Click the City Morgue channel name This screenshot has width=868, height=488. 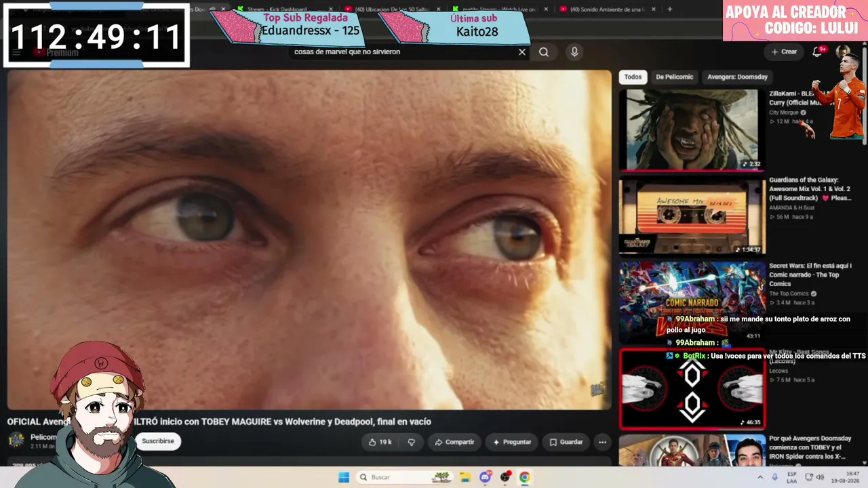coord(783,113)
